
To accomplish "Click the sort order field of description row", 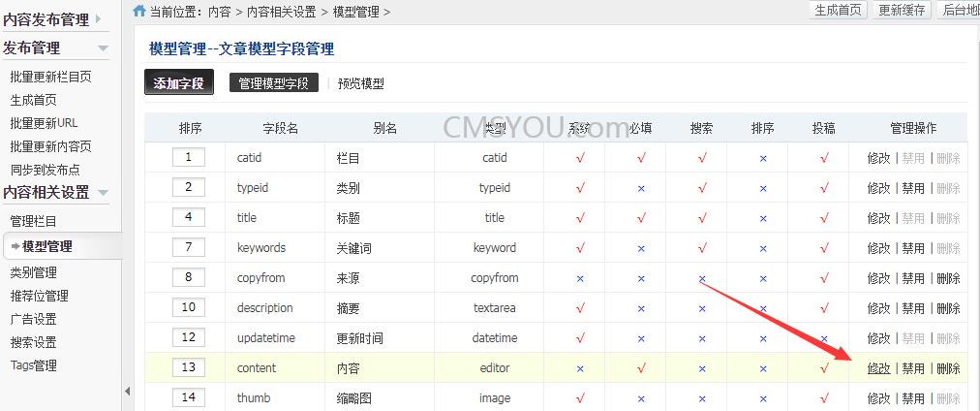I will 189,307.
